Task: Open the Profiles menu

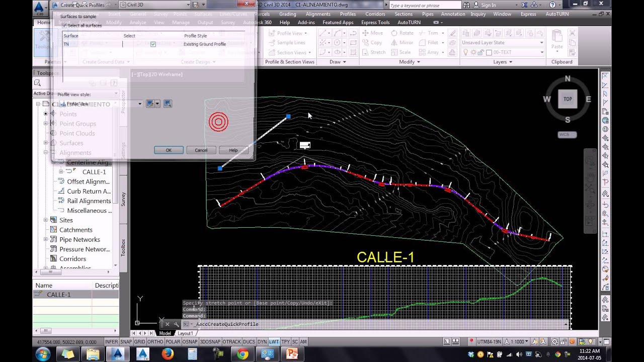Action: point(348,14)
